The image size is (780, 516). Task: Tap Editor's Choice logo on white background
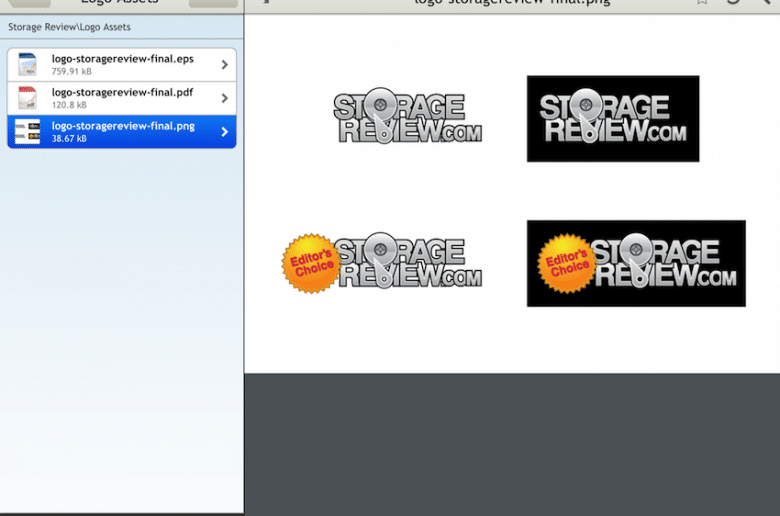tap(382, 262)
